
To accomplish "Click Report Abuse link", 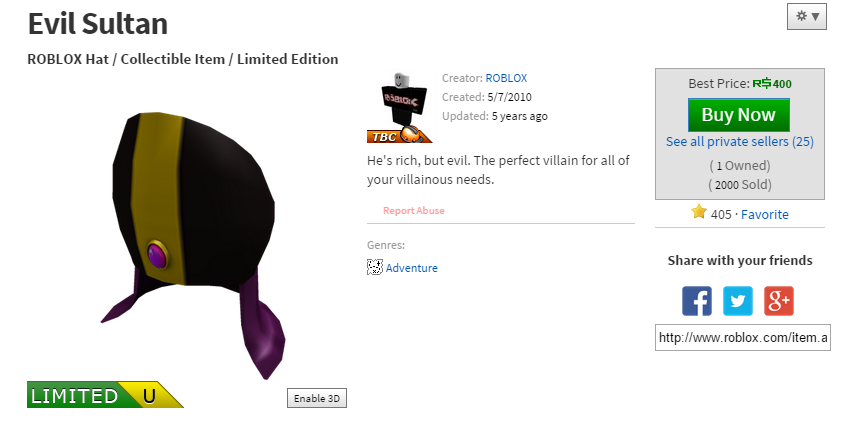I will 413,211.
